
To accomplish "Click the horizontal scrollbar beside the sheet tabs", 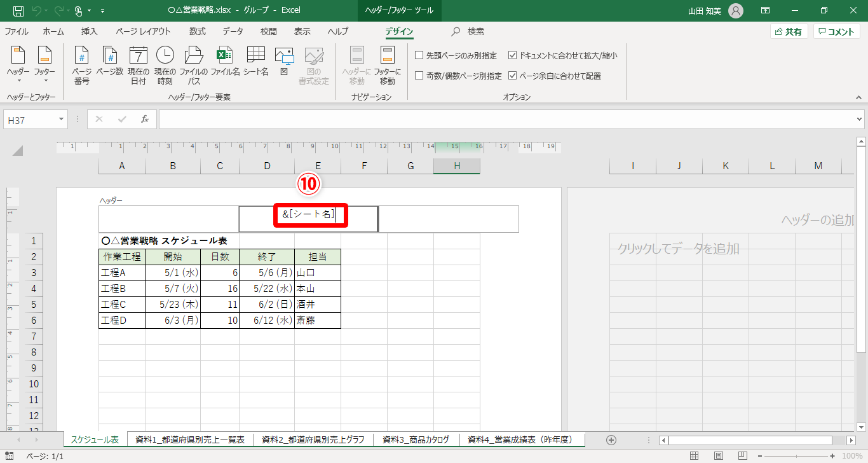I will point(750,440).
